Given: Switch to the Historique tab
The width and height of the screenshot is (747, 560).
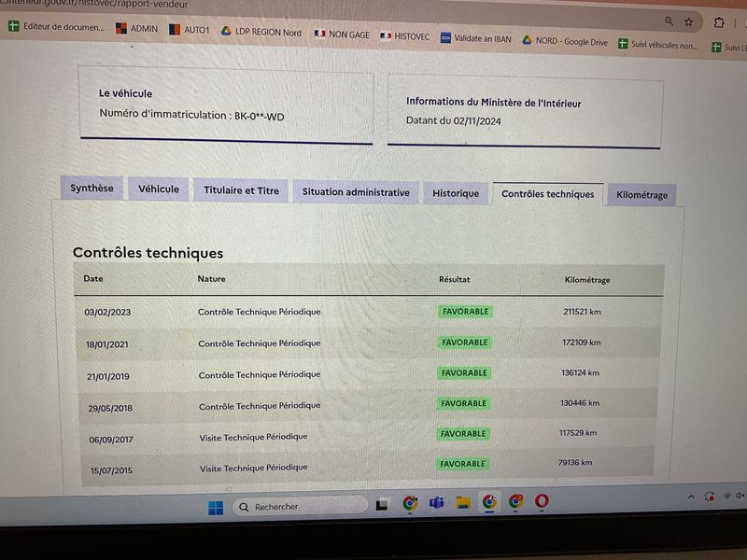Looking at the screenshot, I should click(456, 193).
